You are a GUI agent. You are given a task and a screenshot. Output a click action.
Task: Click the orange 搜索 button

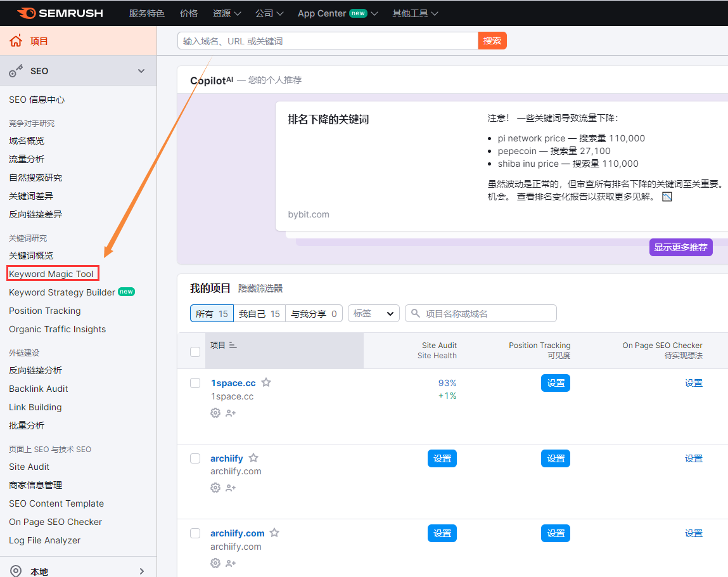(x=492, y=41)
